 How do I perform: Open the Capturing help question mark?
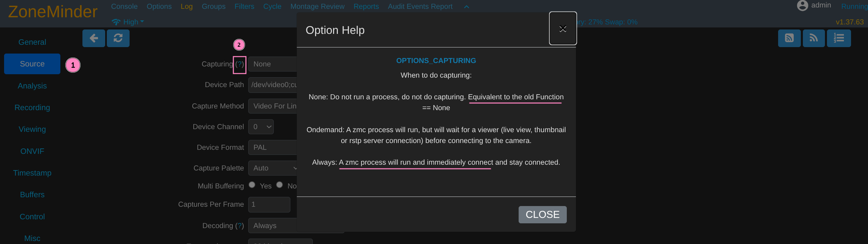click(239, 64)
